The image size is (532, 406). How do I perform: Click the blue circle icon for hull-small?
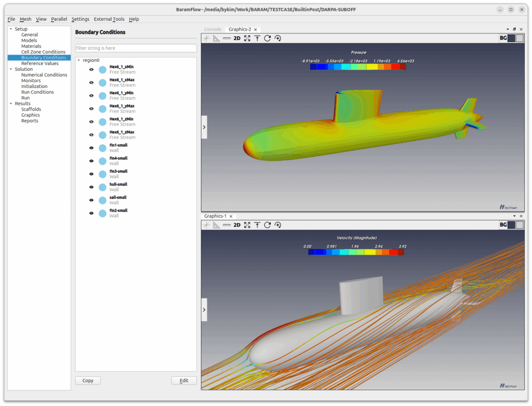coord(102,187)
